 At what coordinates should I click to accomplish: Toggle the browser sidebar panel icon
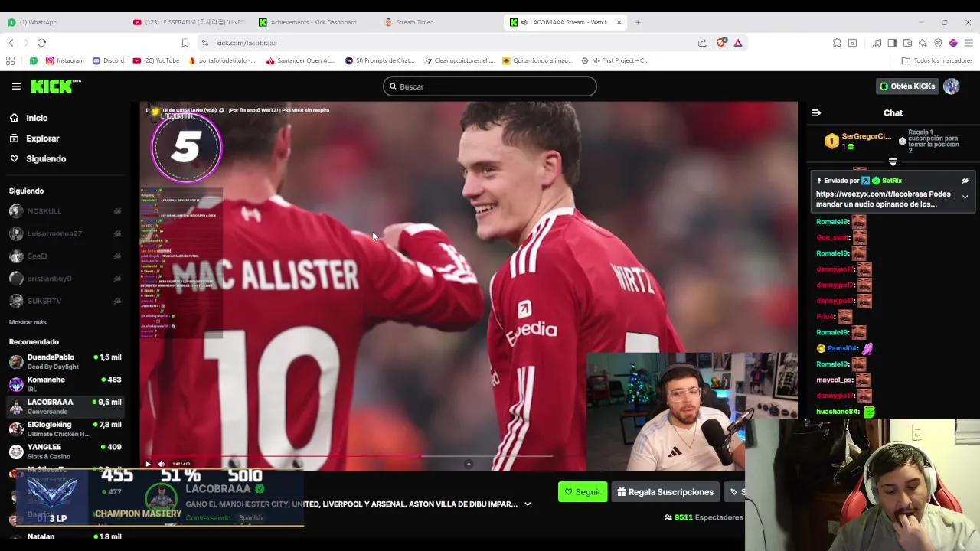click(x=892, y=43)
